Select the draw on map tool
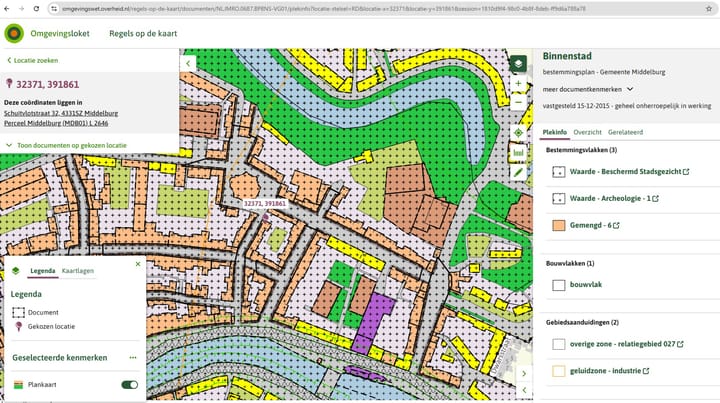The image size is (720, 403). click(x=518, y=172)
